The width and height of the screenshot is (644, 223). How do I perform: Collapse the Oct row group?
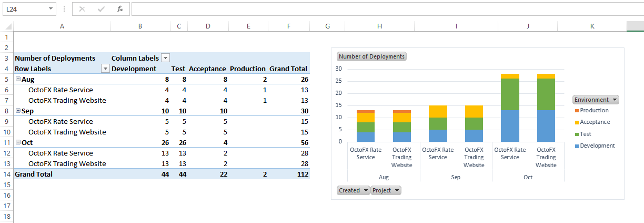(x=18, y=143)
